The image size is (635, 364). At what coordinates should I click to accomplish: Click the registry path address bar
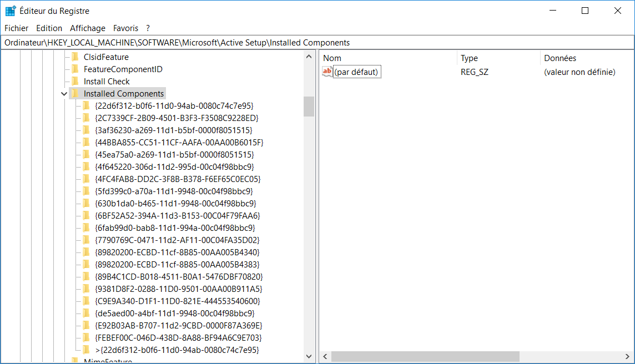tap(317, 43)
